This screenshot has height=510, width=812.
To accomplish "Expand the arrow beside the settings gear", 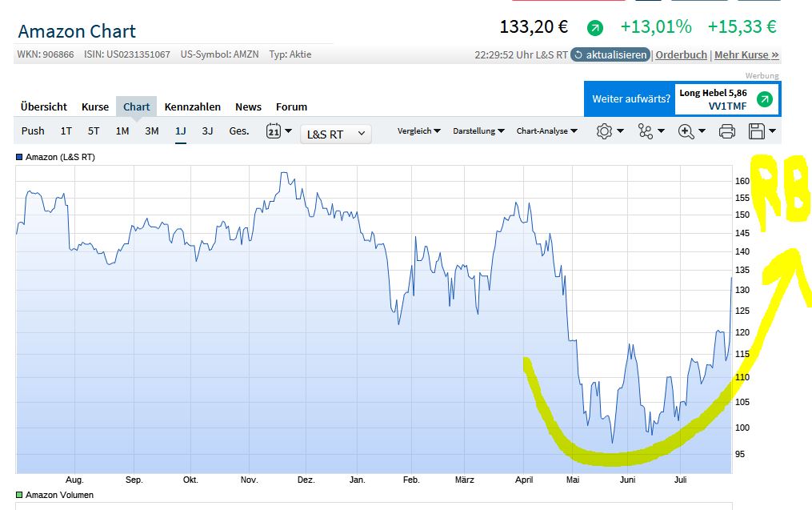I will [x=620, y=131].
